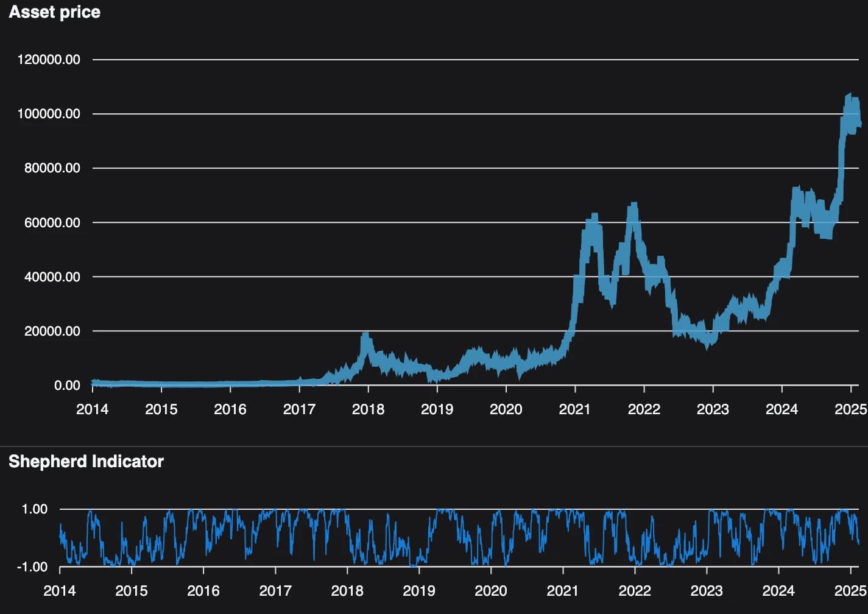This screenshot has width=868, height=614.
Task: Click 2018 on the Asset price x-axis
Action: [368, 409]
